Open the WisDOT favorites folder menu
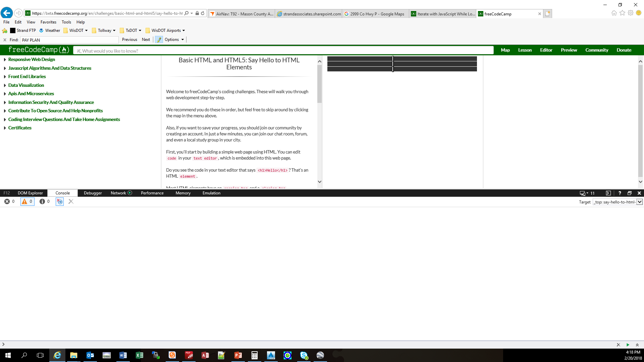Image resolution: width=644 pixels, height=362 pixels. click(75, 30)
